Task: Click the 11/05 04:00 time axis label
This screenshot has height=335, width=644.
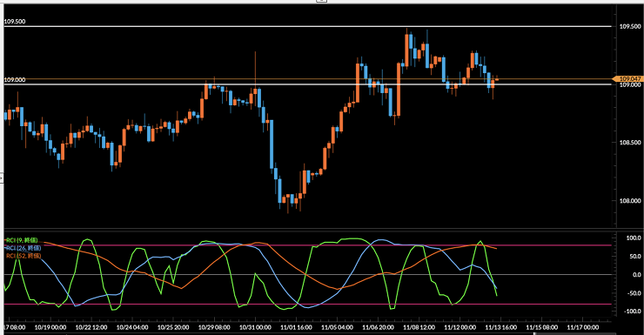Action: (337, 327)
